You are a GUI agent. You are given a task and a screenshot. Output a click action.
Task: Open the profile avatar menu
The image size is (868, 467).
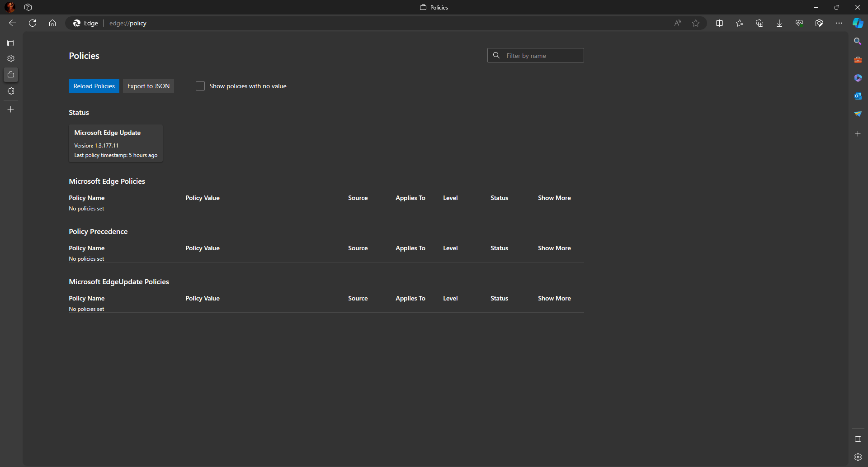pos(10,7)
